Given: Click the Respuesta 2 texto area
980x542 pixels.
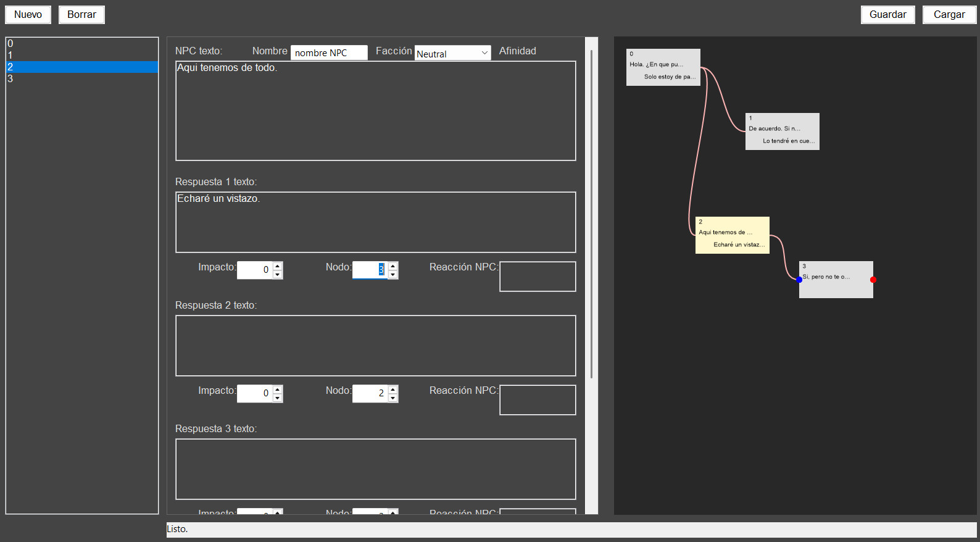Looking at the screenshot, I should click(375, 346).
